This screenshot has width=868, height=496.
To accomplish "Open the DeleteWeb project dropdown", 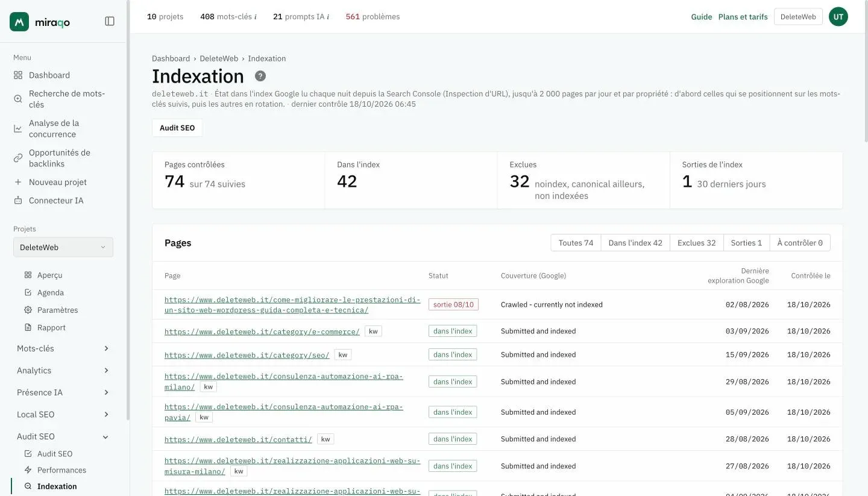I will [63, 247].
